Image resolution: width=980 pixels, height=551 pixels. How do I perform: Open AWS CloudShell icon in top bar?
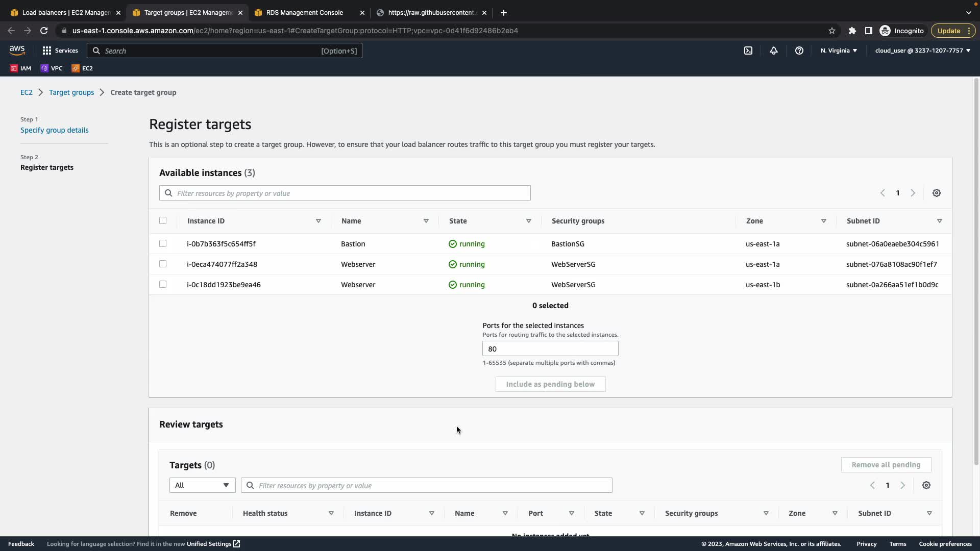coord(748,51)
